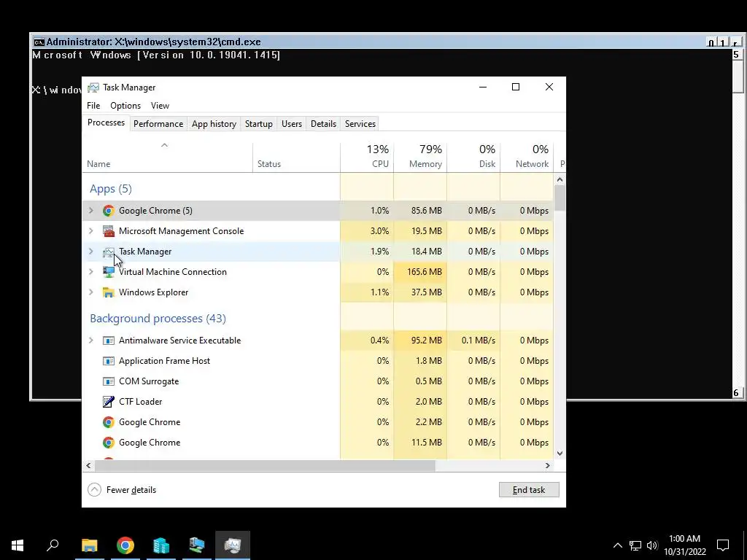Click the 165.6 MB memory value

click(x=425, y=272)
